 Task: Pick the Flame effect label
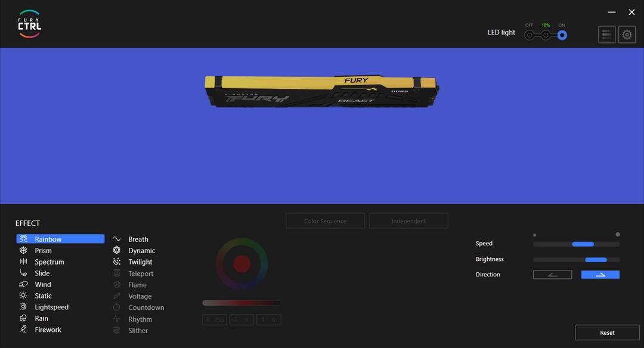coord(137,285)
